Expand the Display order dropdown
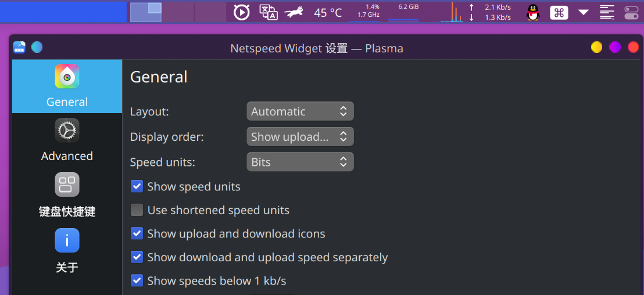 300,137
